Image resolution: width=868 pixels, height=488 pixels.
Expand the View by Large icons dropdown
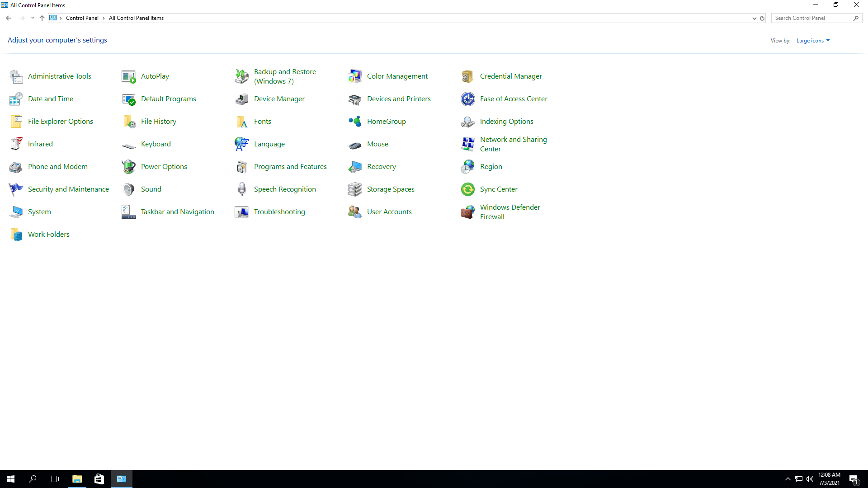coord(813,41)
